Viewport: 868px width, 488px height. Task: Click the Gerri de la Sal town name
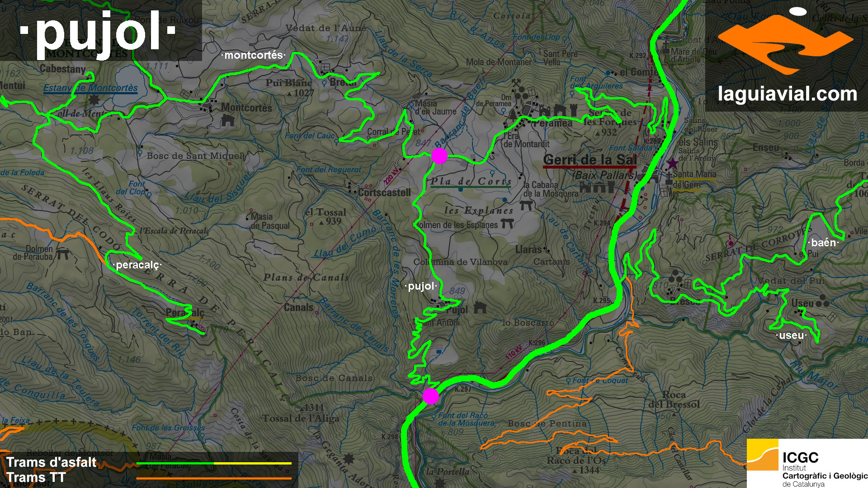pyautogui.click(x=590, y=160)
